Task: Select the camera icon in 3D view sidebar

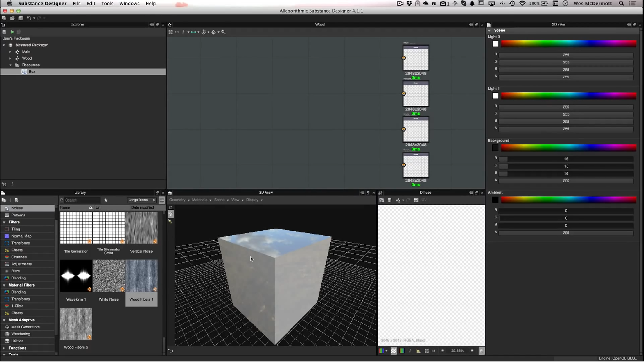Action: pos(171,214)
